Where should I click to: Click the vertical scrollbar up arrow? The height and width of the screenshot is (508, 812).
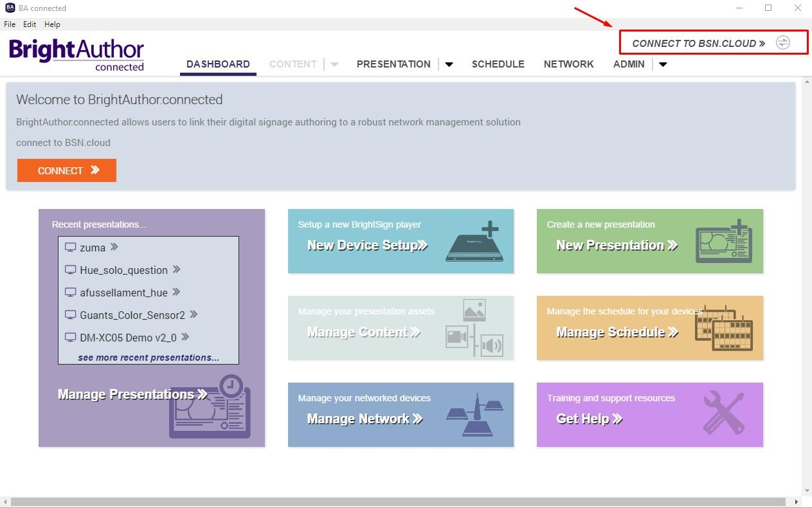(807, 80)
